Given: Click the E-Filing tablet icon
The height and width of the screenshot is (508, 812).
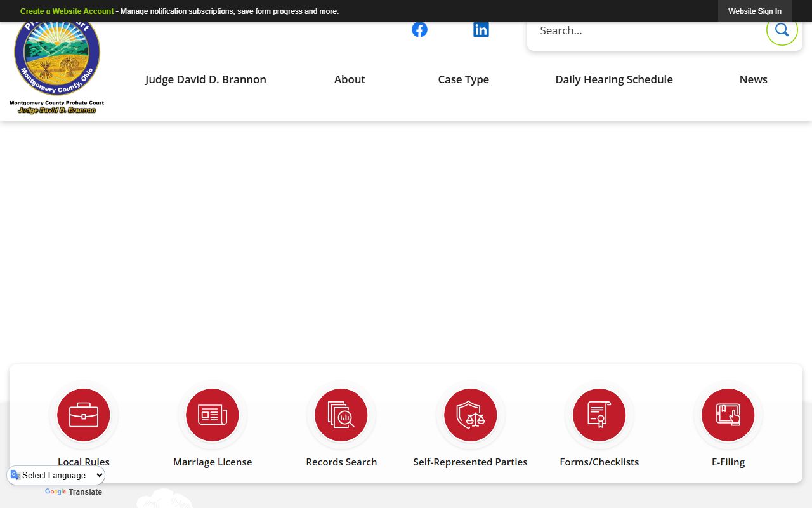Looking at the screenshot, I should (728, 415).
